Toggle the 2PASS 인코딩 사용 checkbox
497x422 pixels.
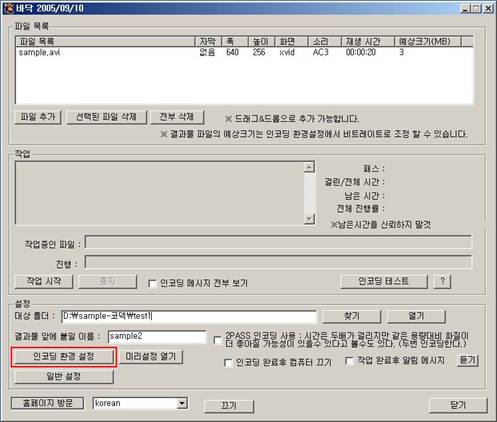pos(217,340)
